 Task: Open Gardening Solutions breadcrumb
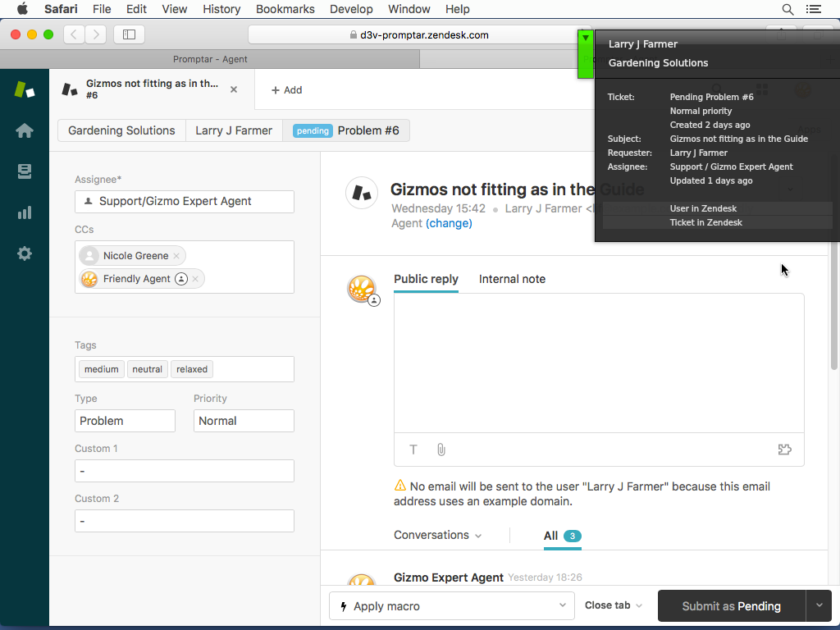coord(121,130)
